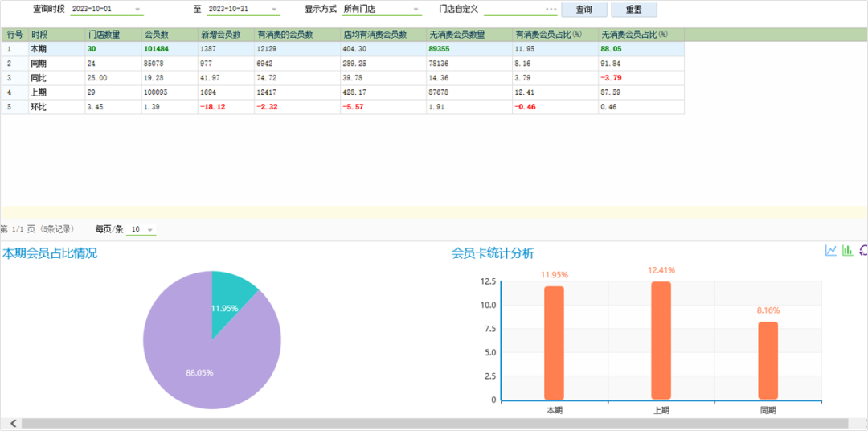Image resolution: width=868 pixels, height=431 pixels.
Task: Sort by the 会员数 column header
Action: coord(170,35)
